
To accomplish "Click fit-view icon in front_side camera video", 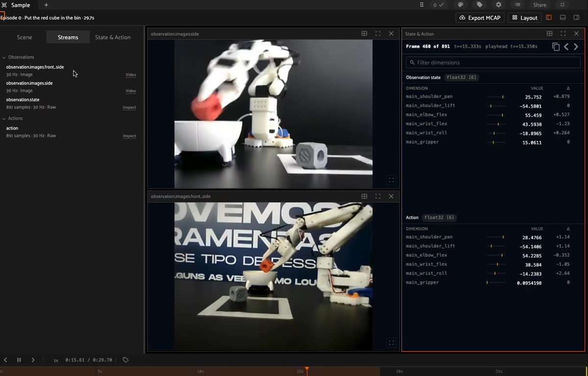I will tap(391, 343).
